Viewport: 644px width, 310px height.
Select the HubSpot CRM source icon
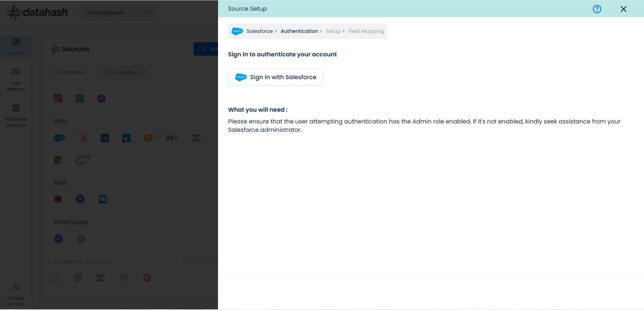pos(83,138)
